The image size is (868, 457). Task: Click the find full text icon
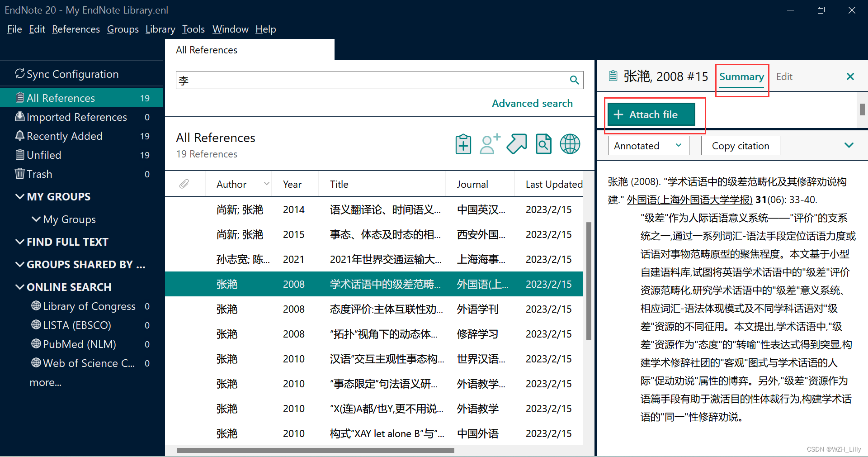click(543, 144)
